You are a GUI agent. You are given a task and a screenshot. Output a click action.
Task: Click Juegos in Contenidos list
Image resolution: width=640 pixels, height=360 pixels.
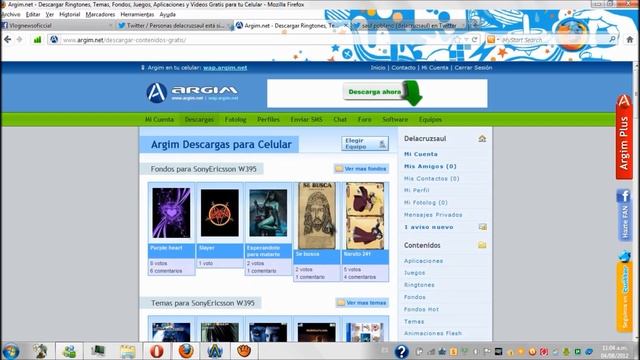[x=414, y=273]
